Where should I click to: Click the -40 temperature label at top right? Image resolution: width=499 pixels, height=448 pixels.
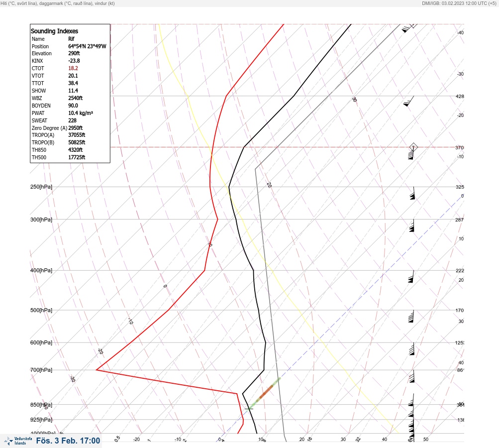[x=461, y=32]
